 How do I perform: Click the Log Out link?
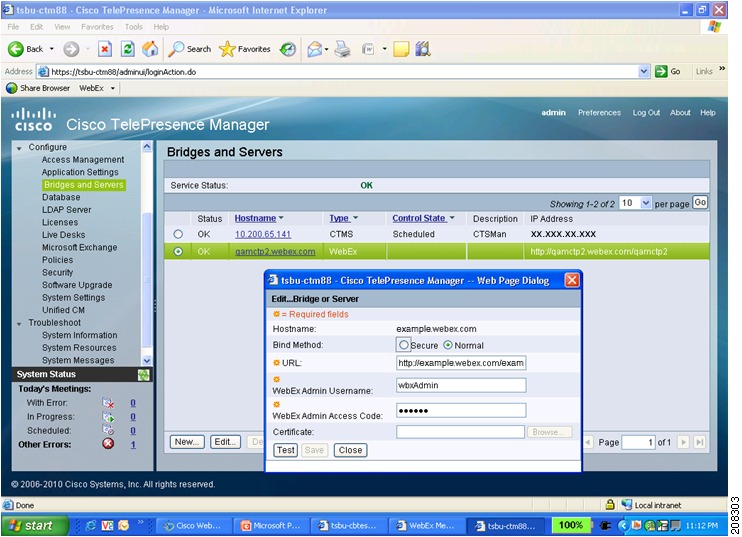click(646, 113)
